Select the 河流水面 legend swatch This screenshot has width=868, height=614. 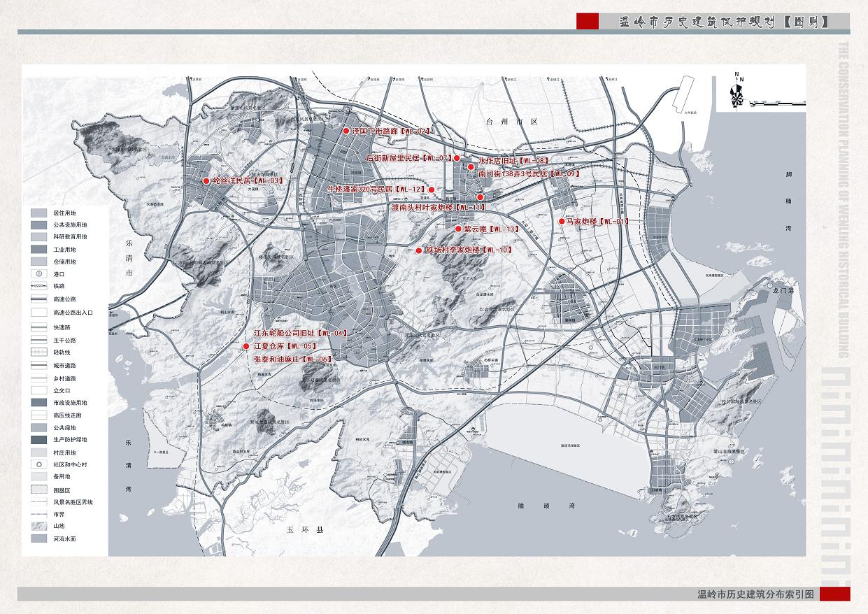tap(40, 539)
